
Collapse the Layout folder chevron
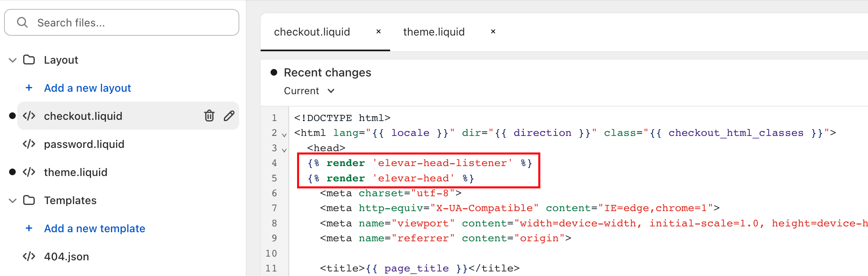(13, 60)
